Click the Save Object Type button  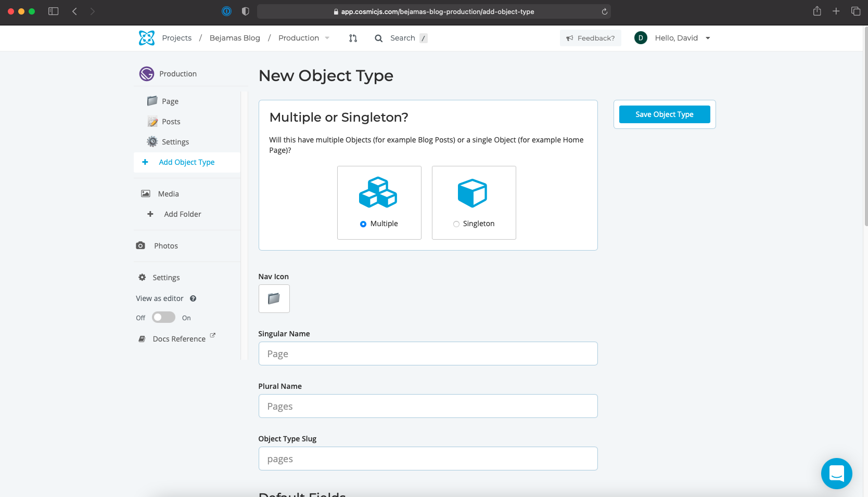[x=664, y=114]
